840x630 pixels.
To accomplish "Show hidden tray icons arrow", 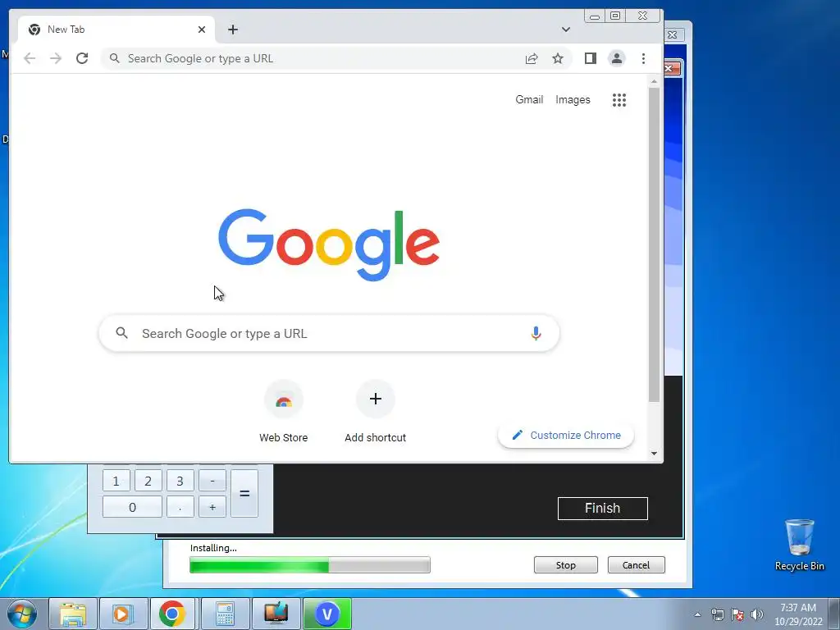I will [697, 614].
